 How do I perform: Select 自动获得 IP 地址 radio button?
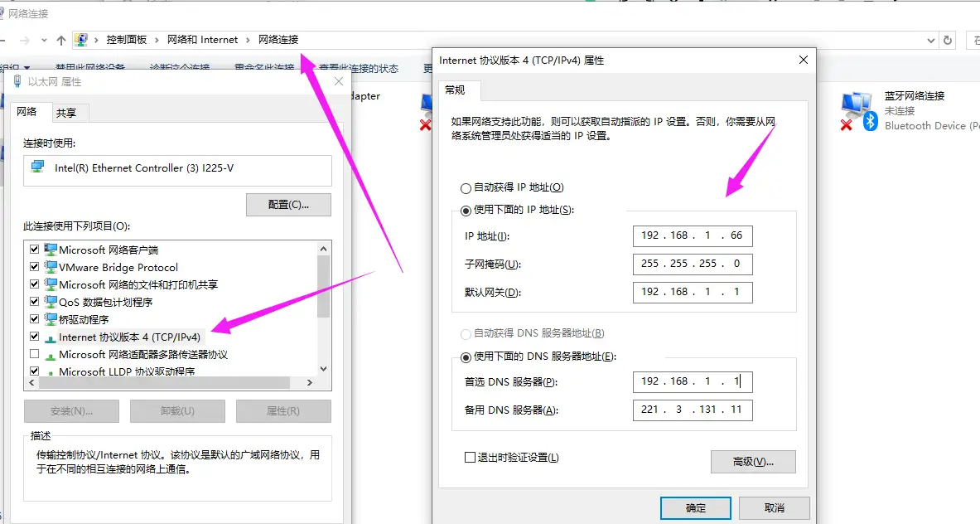466,187
